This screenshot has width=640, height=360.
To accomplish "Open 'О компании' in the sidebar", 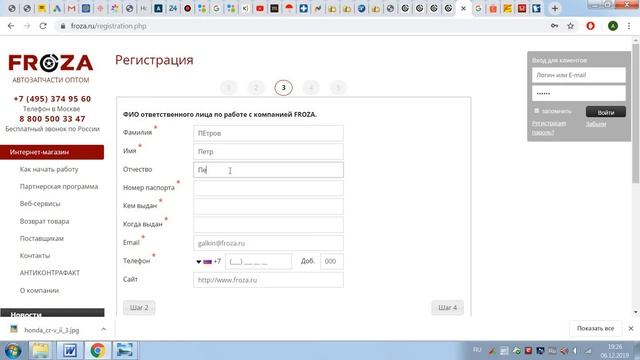I will [x=39, y=290].
